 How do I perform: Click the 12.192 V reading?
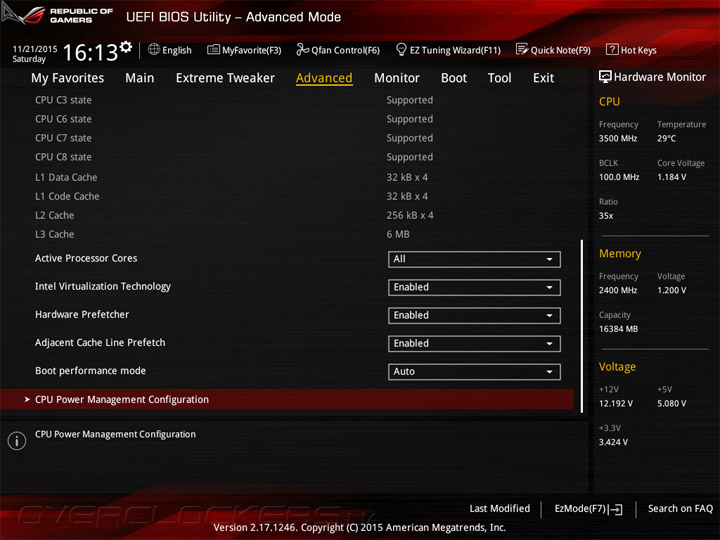pyautogui.click(x=616, y=404)
